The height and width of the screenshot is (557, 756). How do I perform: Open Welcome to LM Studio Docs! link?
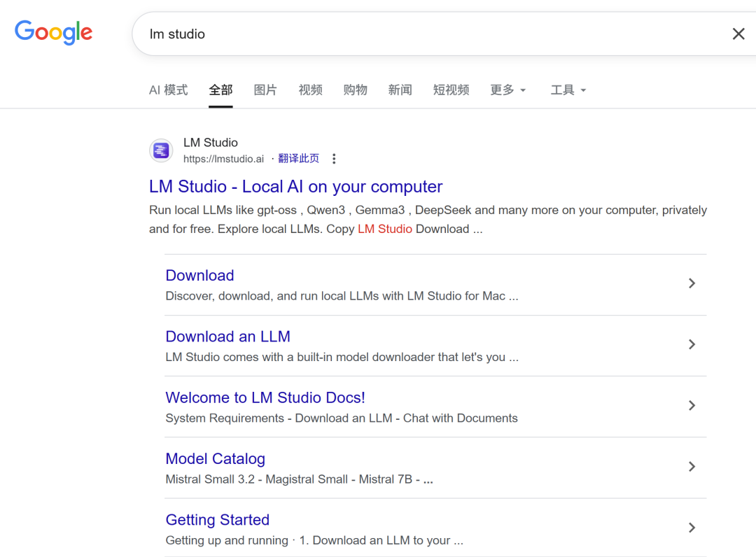point(265,397)
